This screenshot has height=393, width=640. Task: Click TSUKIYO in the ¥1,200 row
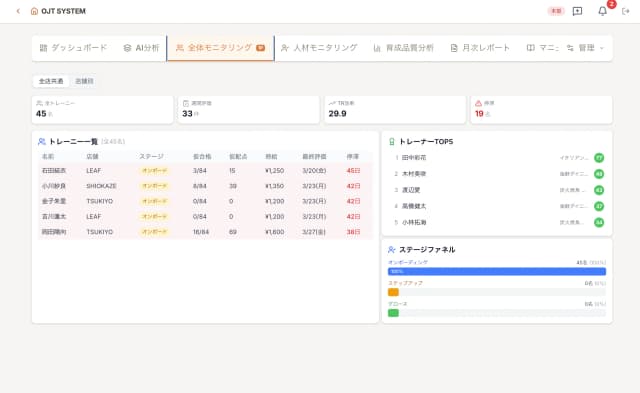point(100,201)
